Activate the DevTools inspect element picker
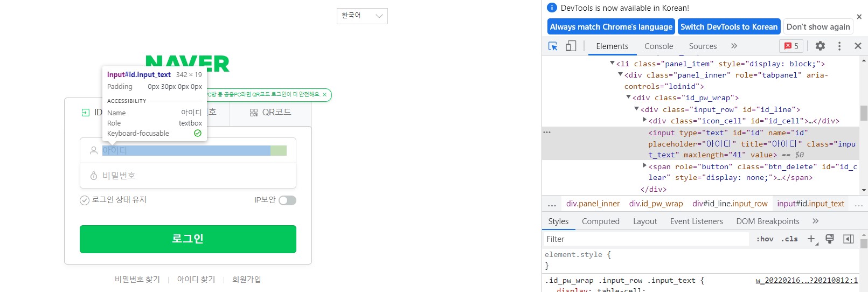 [553, 46]
